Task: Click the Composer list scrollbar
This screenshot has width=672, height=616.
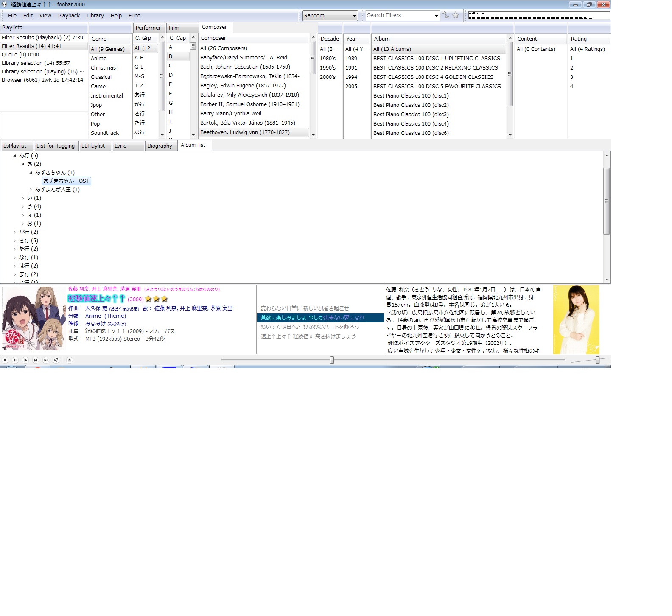Action: tap(313, 57)
